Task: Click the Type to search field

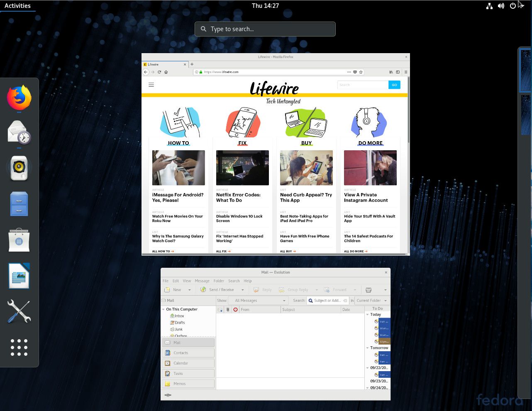Action: coord(265,29)
